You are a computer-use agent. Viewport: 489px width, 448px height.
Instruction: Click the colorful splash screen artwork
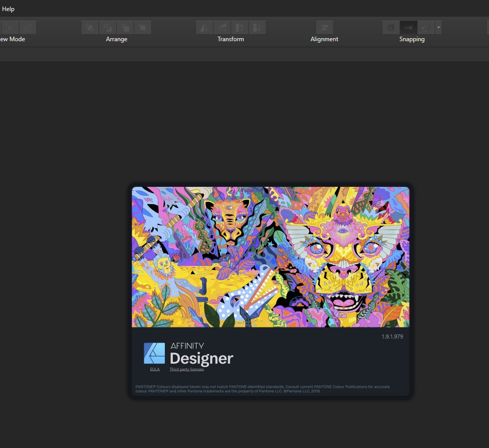point(270,257)
